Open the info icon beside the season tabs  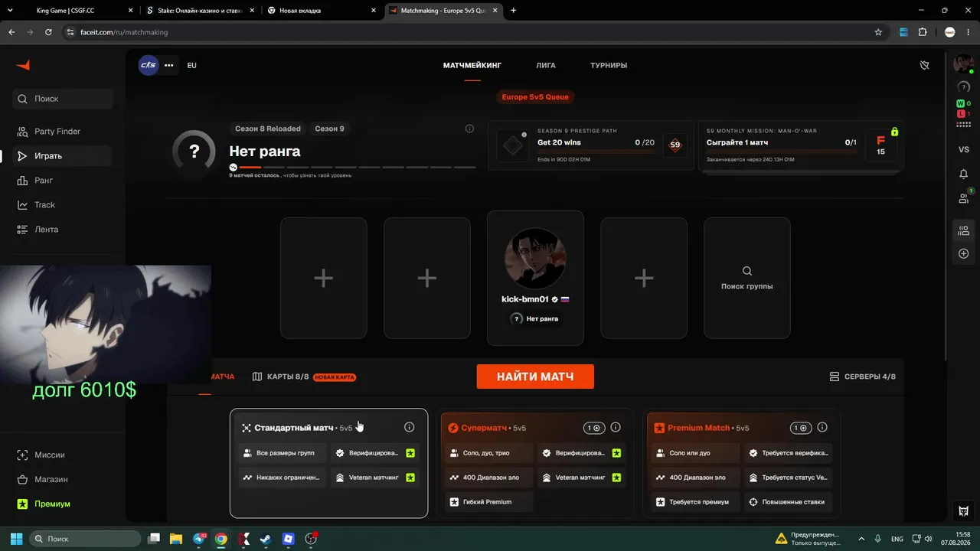[x=469, y=129]
